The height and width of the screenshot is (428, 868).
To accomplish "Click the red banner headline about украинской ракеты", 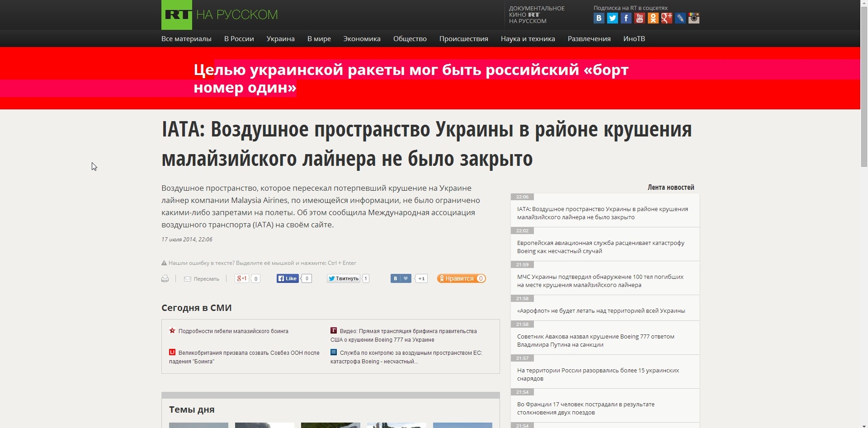I will click(411, 79).
